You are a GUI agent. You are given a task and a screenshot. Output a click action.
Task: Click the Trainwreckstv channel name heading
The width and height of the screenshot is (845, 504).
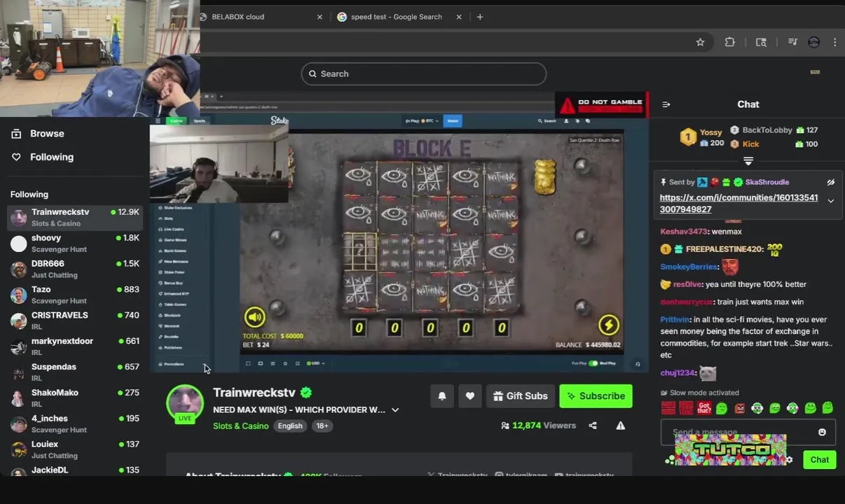pyautogui.click(x=254, y=393)
